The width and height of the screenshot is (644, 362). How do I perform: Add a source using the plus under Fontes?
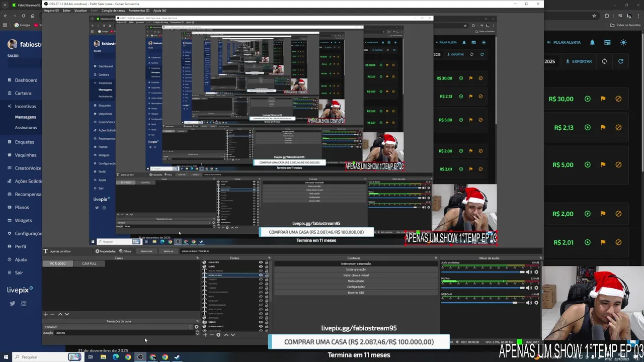(205, 335)
